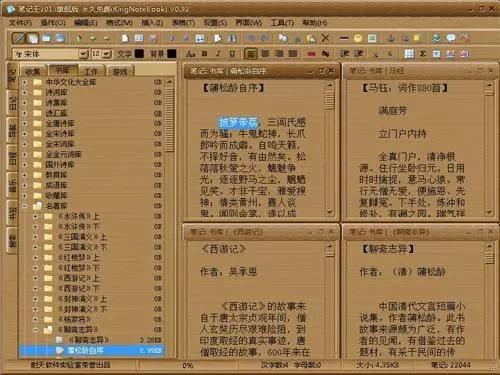The height and width of the screenshot is (375, 500).
Task: Click the speech bubble icon in the toolbar
Action: point(451,38)
